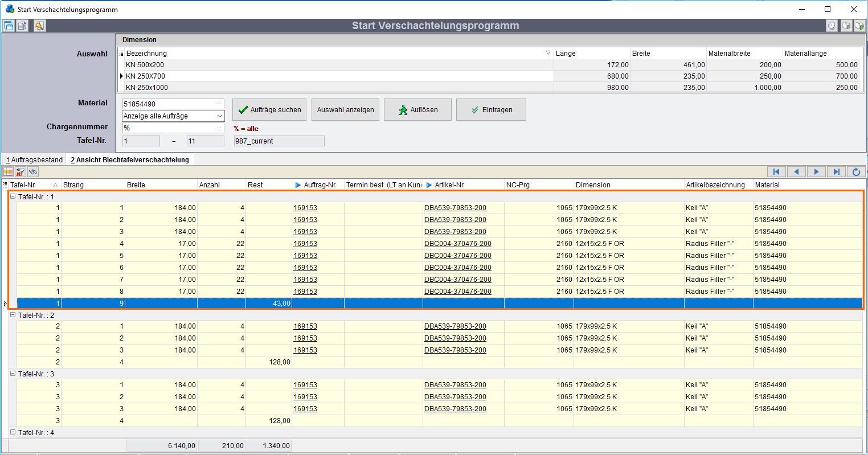Click the ellipsis button in the Material field
Image resolution: width=868 pixels, height=455 pixels.
pyautogui.click(x=219, y=104)
